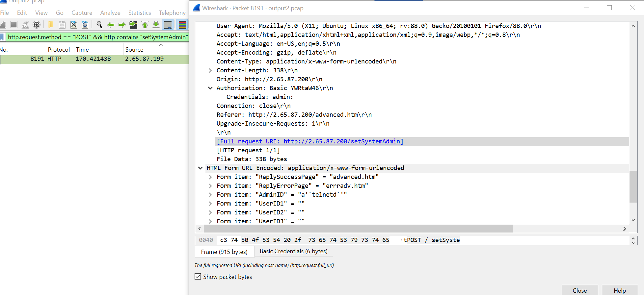This screenshot has width=644, height=295.
Task: Click the vertical scrollbar thumb in packet details
Action: point(633,186)
